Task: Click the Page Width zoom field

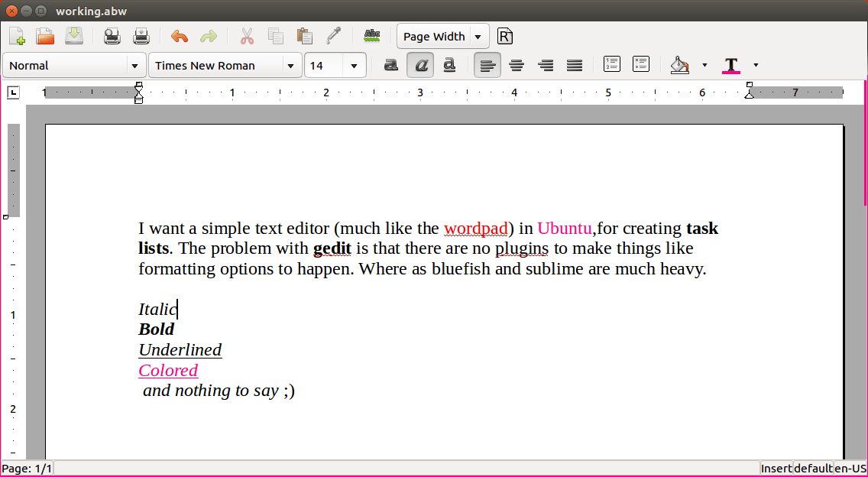Action: tap(434, 37)
